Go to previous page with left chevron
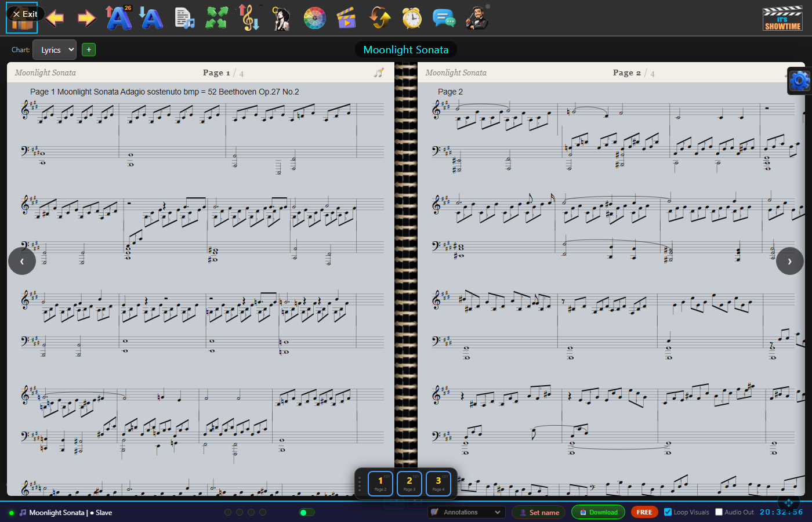812x522 pixels. tap(22, 261)
